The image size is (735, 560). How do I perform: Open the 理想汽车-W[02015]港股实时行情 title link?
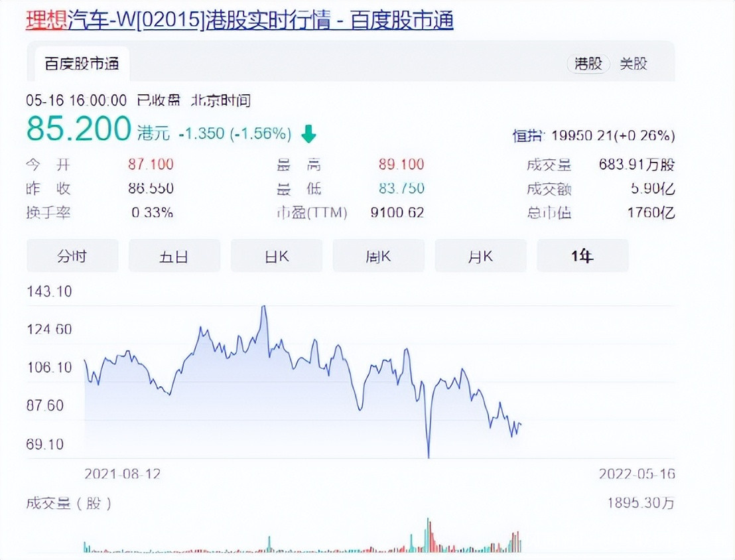click(x=239, y=20)
